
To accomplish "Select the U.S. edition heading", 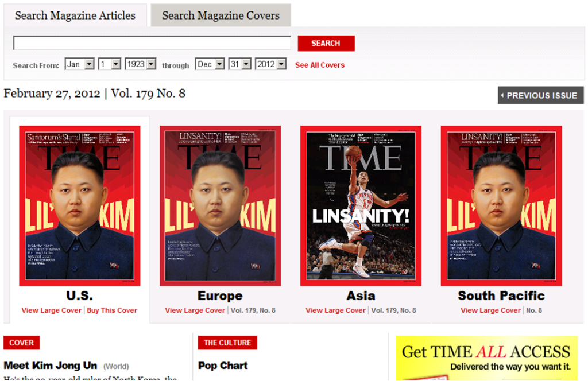I will pos(79,296).
